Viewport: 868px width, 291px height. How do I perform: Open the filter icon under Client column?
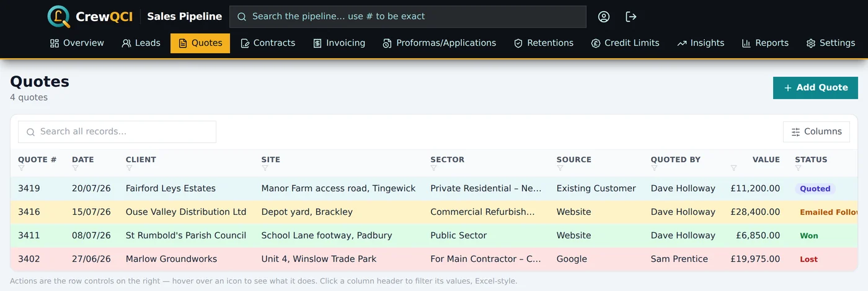[130, 168]
